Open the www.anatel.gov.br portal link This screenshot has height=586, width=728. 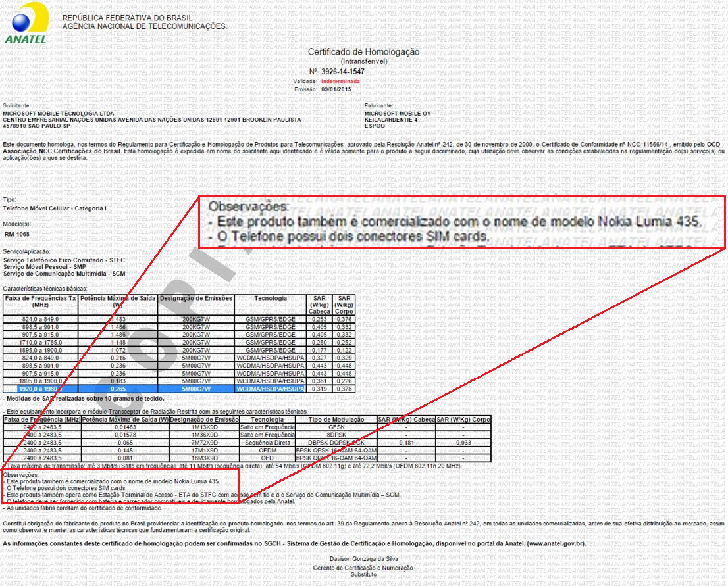555,543
